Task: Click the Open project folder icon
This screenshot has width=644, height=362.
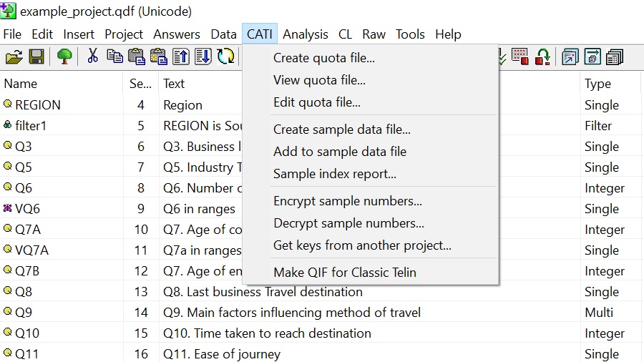Action: (14, 57)
